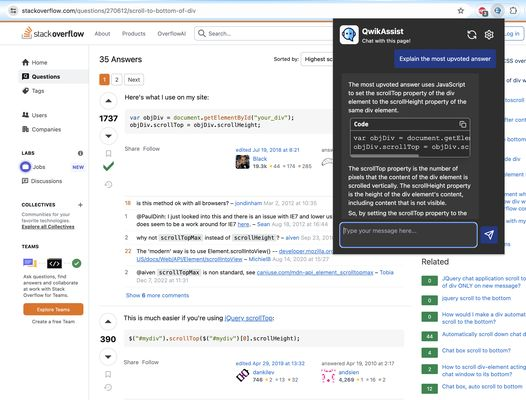Click the Explore Teams button
The image size is (526, 400).
tap(53, 309)
